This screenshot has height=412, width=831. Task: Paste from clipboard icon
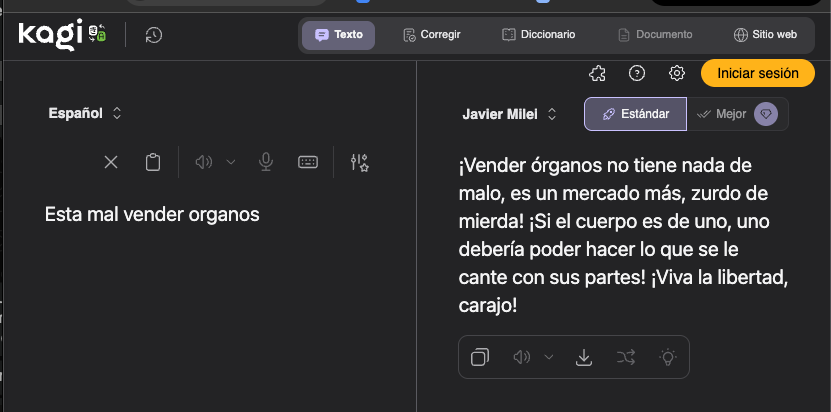point(153,162)
